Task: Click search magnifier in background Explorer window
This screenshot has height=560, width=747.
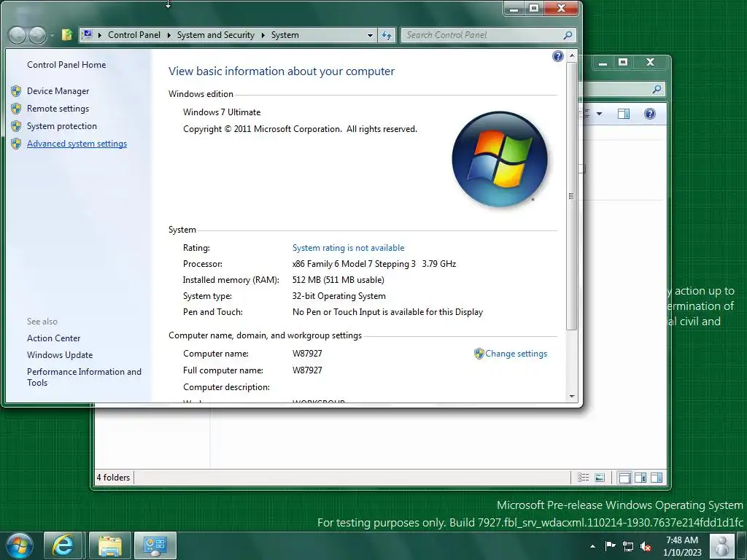Action: pos(657,89)
